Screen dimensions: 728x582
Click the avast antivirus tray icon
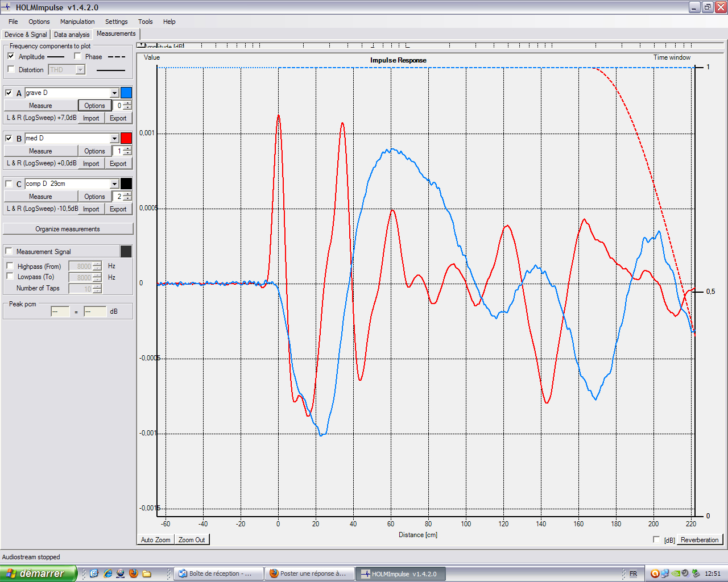tap(655, 573)
